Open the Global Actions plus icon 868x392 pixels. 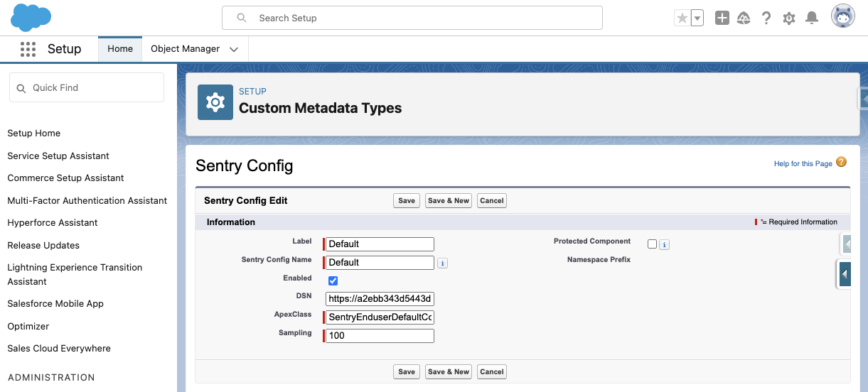coord(722,18)
